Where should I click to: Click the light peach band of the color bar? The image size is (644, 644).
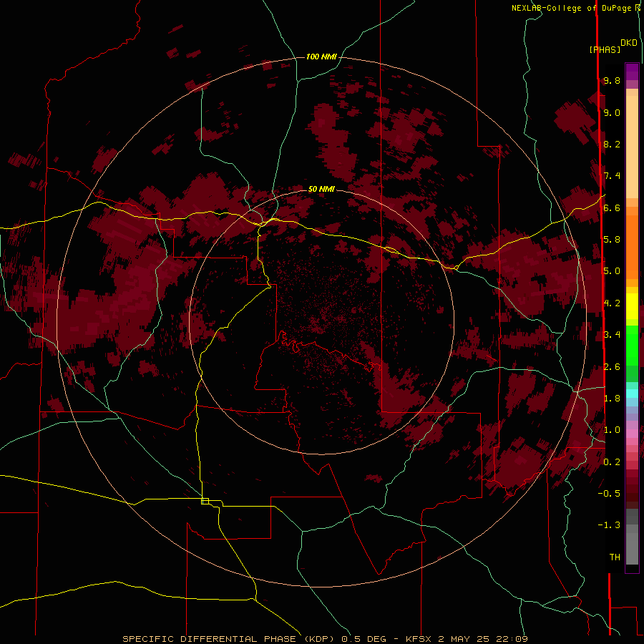point(632,147)
